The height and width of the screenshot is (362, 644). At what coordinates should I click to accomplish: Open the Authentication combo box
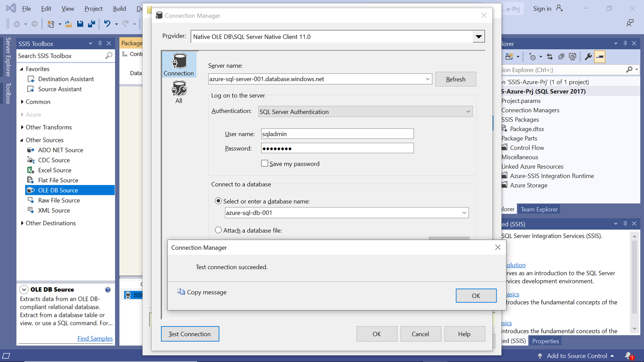(x=365, y=112)
